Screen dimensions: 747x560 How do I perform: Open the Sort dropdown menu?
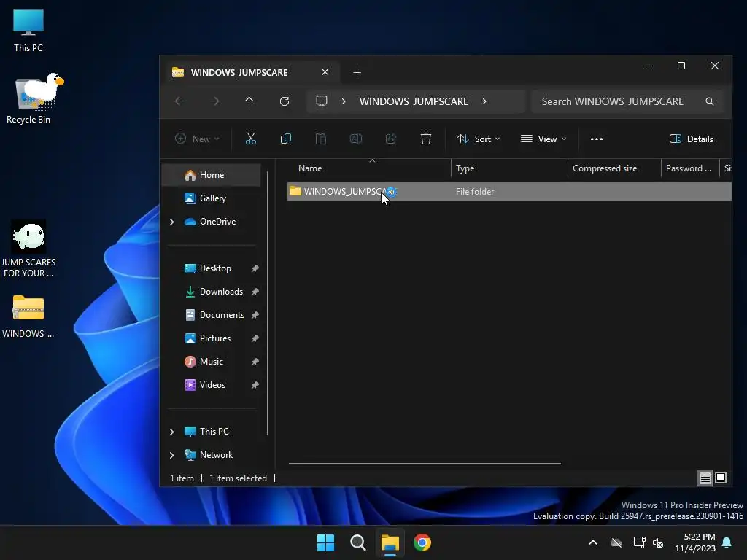[479, 139]
